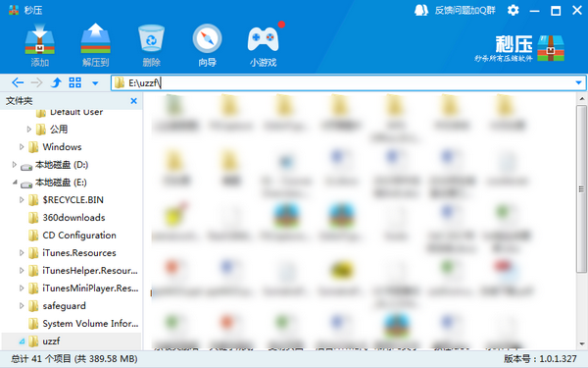The width and height of the screenshot is (588, 368).
Task: Click the E:\uzzf\ address path field
Action: 349,82
